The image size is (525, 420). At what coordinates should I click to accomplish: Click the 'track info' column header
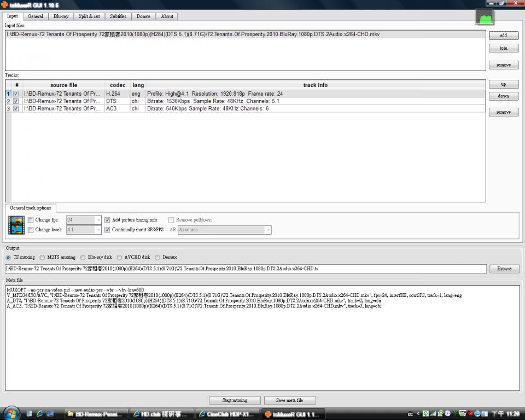pyautogui.click(x=316, y=85)
